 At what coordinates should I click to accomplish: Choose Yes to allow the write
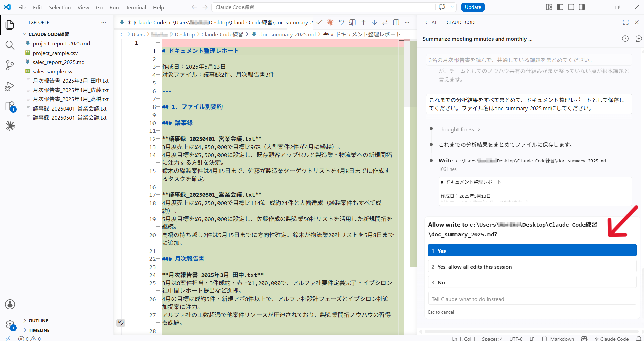[532, 250]
